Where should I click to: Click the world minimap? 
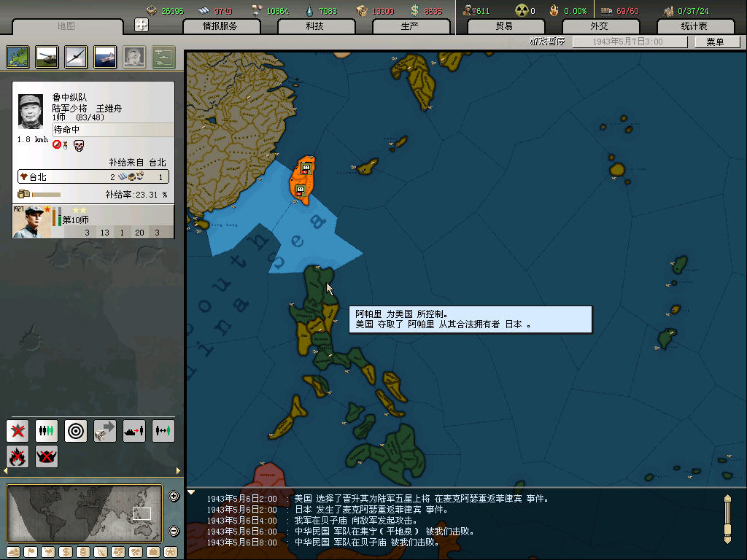(85, 513)
